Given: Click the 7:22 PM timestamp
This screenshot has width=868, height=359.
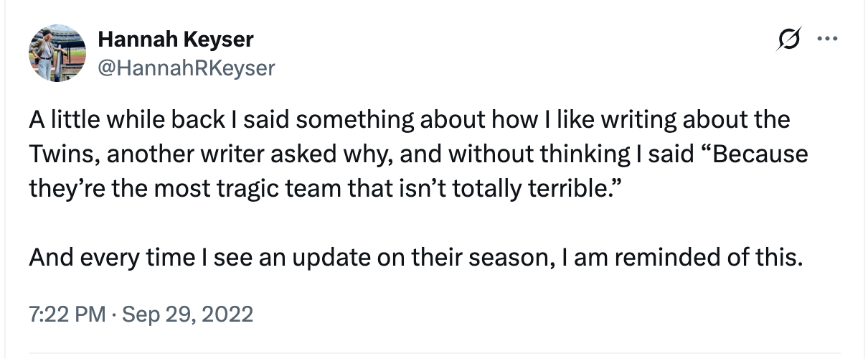Looking at the screenshot, I should click(67, 314).
